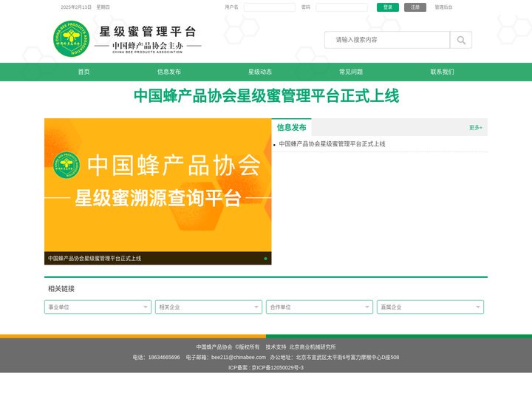Click the green 登录 button

(x=388, y=7)
